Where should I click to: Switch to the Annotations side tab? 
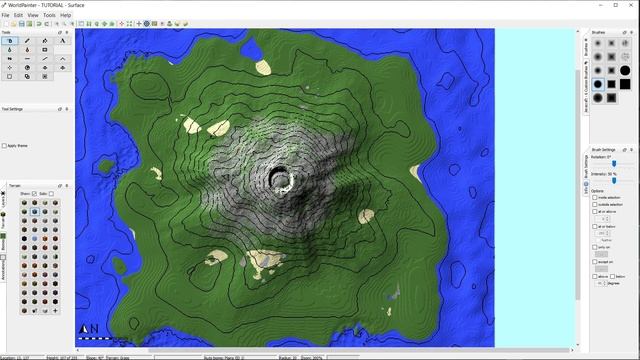[3, 267]
